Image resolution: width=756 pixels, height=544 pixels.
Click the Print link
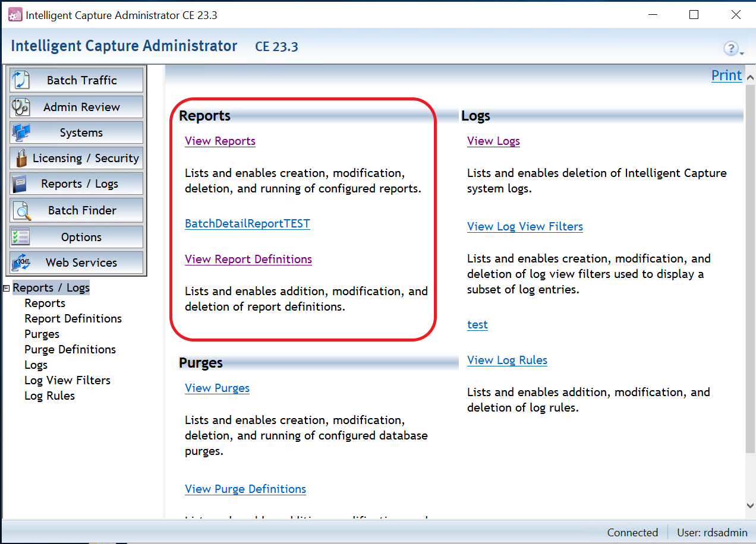tap(727, 75)
